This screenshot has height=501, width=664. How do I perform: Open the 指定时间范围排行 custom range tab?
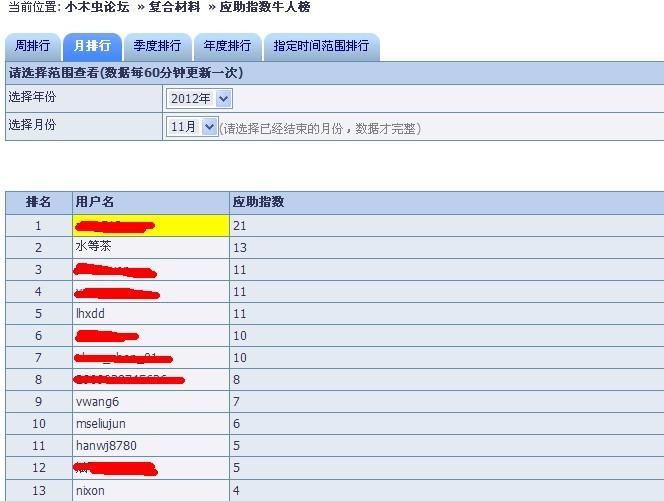[x=321, y=46]
